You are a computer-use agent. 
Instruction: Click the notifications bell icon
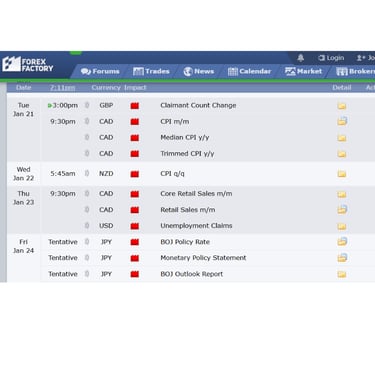301,58
